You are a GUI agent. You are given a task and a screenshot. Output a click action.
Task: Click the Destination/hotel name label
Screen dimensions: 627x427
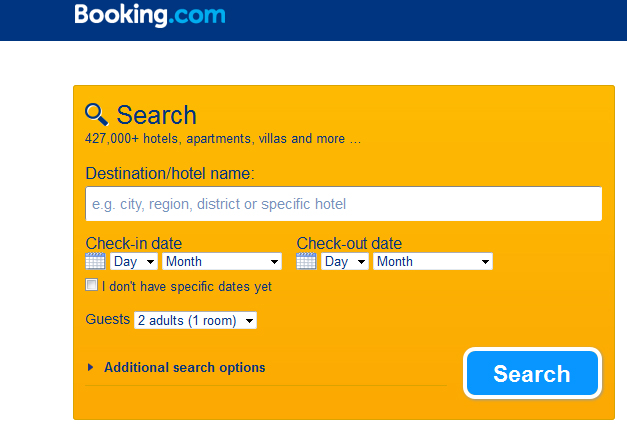coord(170,174)
